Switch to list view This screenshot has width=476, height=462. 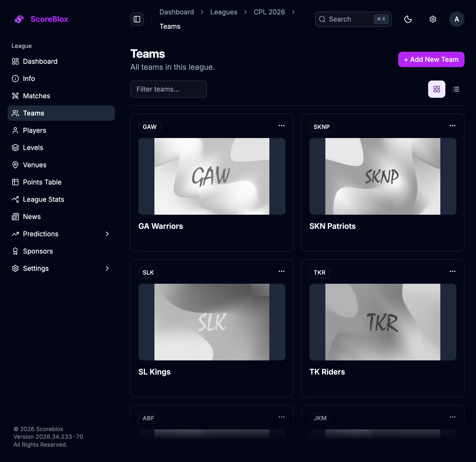(x=456, y=89)
